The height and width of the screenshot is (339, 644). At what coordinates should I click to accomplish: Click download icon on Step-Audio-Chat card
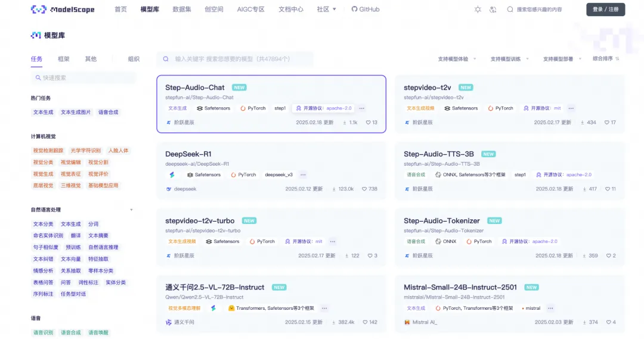[345, 122]
